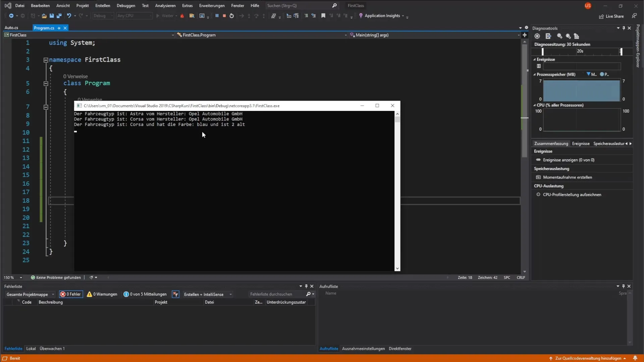This screenshot has height=362, width=644.
Task: Open the Debug configuration dropdown
Action: (x=103, y=16)
